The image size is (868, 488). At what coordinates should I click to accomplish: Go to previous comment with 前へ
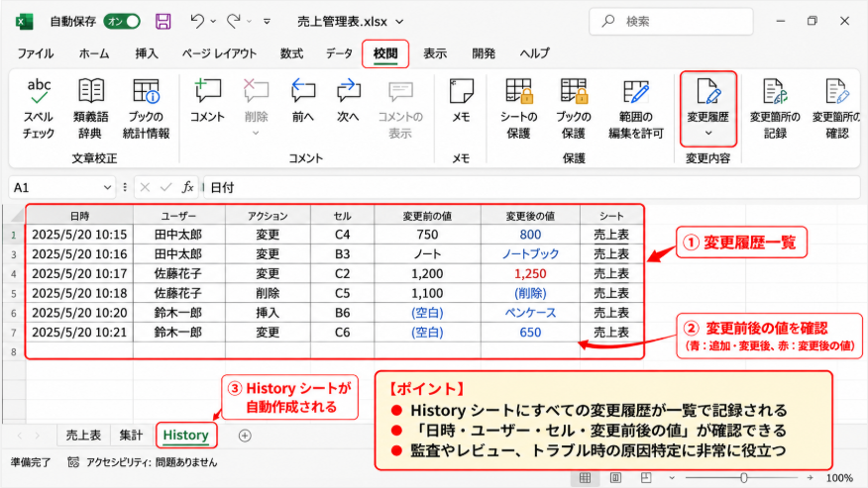(x=303, y=101)
